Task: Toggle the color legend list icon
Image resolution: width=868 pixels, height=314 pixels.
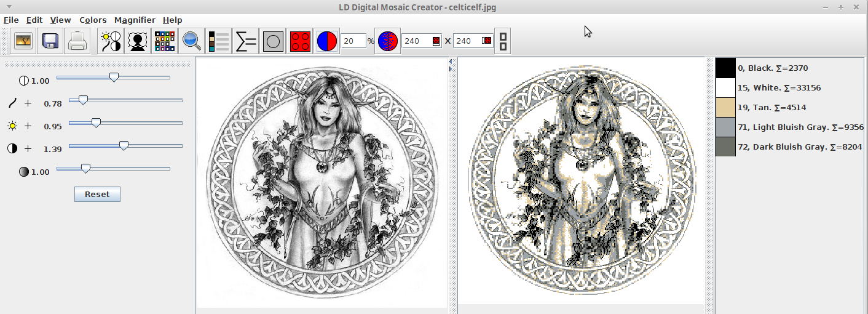Action: (218, 41)
